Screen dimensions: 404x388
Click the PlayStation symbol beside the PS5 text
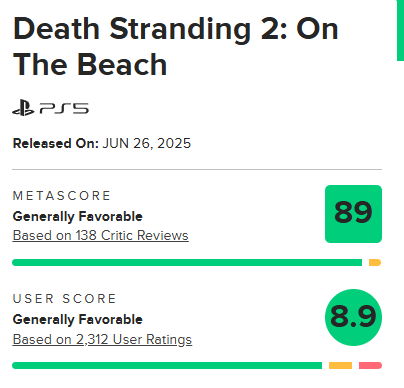point(23,108)
